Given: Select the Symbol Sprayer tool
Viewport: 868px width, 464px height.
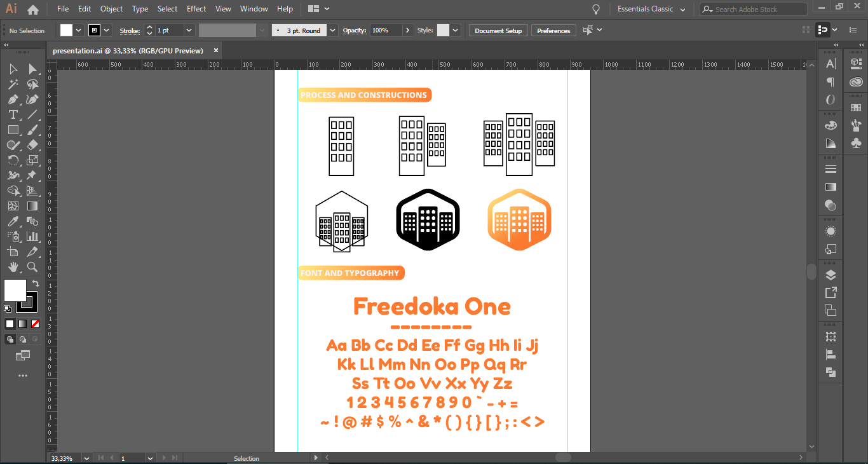Looking at the screenshot, I should point(13,236).
